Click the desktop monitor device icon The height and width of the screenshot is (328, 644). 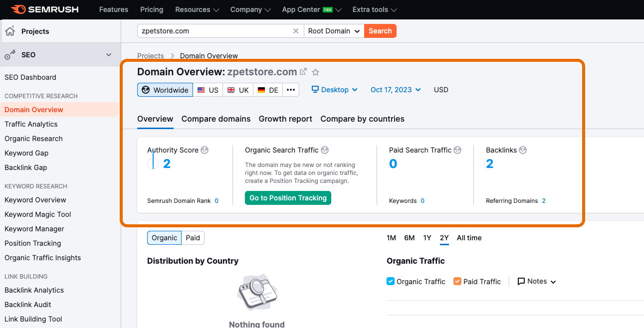point(315,90)
